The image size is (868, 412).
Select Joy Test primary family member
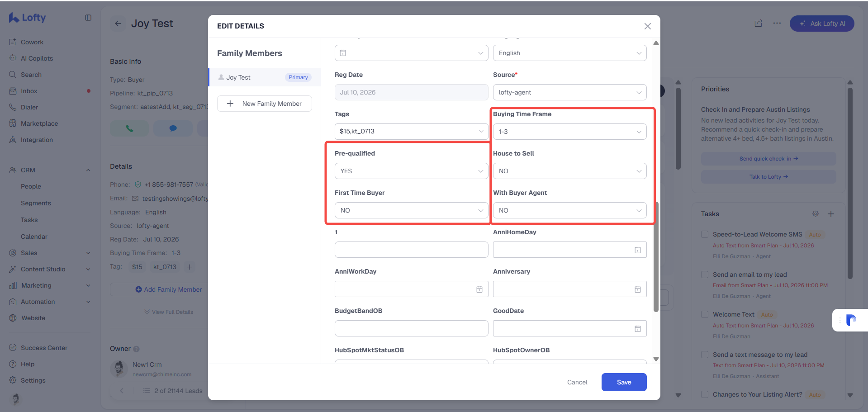(x=265, y=77)
